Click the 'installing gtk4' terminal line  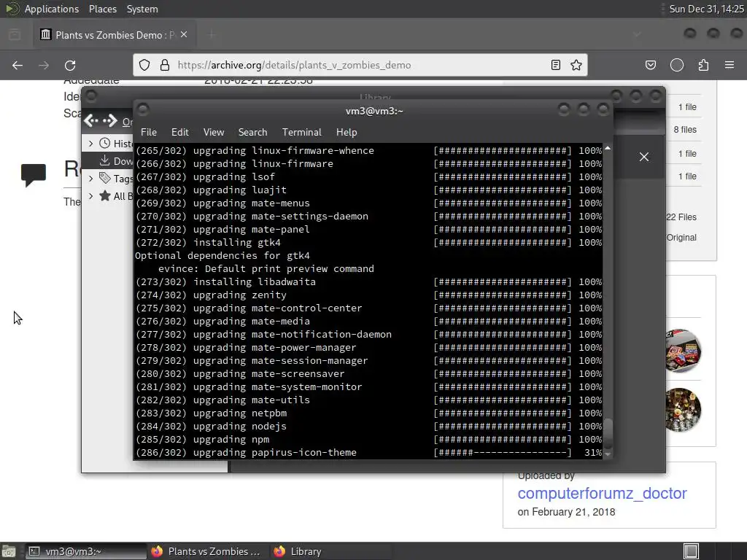(x=368, y=242)
